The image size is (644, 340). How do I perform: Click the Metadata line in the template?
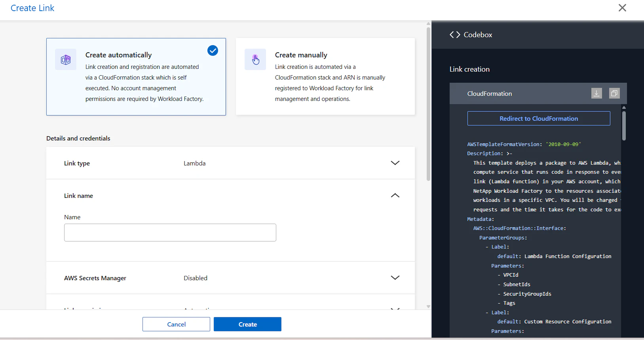point(481,219)
